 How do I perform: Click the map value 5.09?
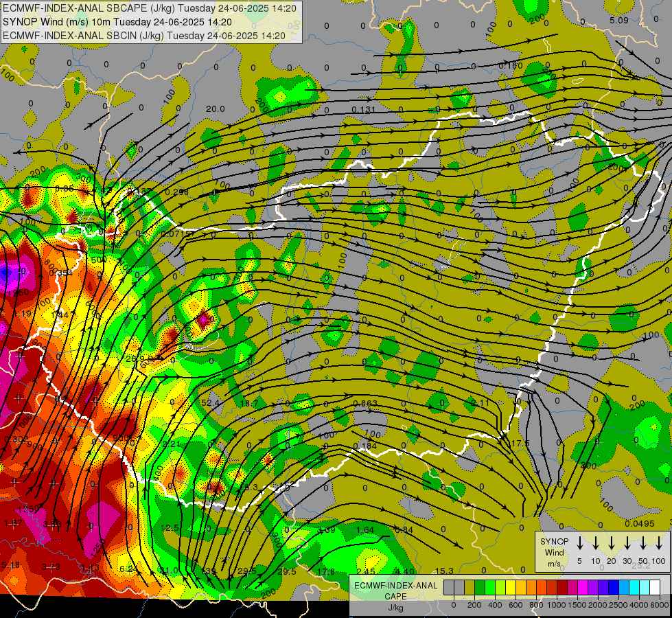point(619,20)
